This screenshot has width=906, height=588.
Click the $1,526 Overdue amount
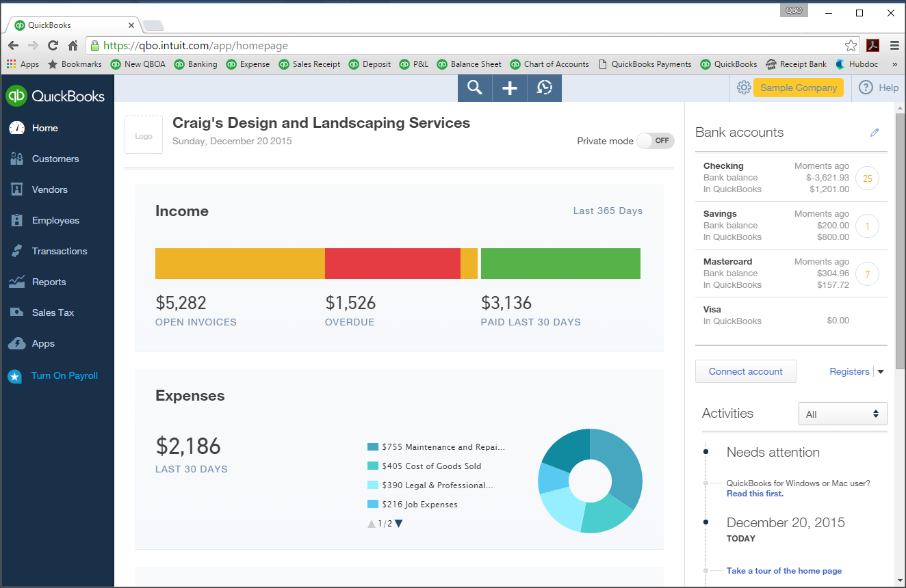350,303
